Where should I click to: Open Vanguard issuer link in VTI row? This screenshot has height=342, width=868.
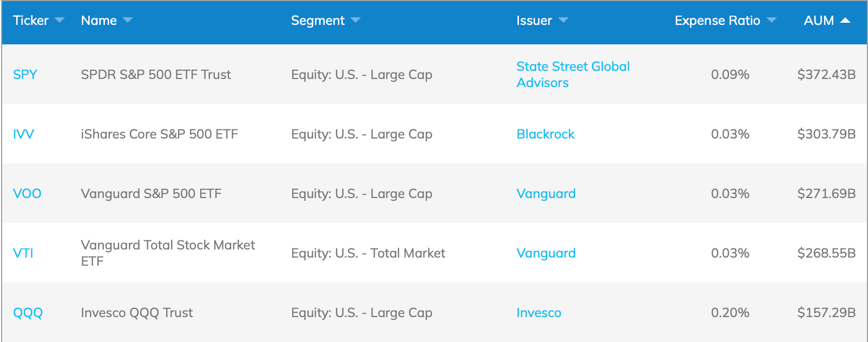click(546, 253)
